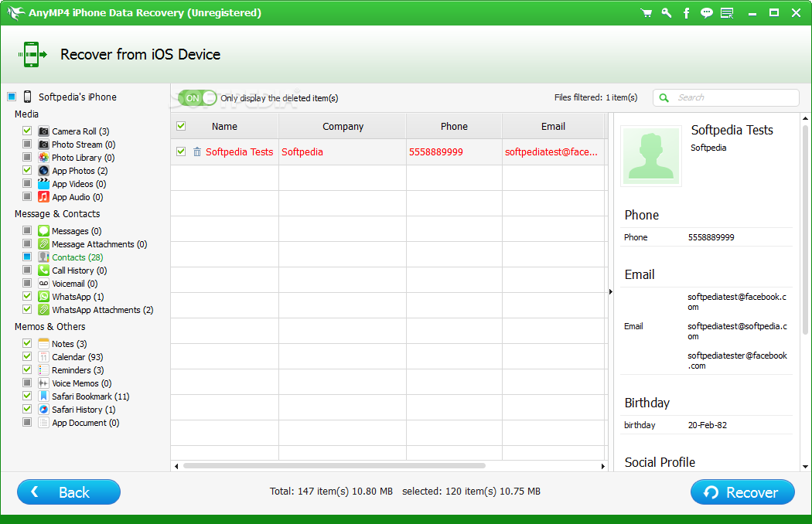Image resolution: width=812 pixels, height=524 pixels.
Task: Uncheck the Calendar checkbox
Action: coord(27,356)
